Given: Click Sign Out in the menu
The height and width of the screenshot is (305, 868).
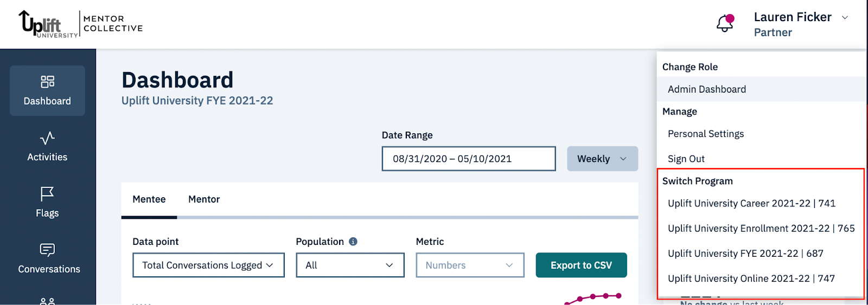Looking at the screenshot, I should 686,159.
